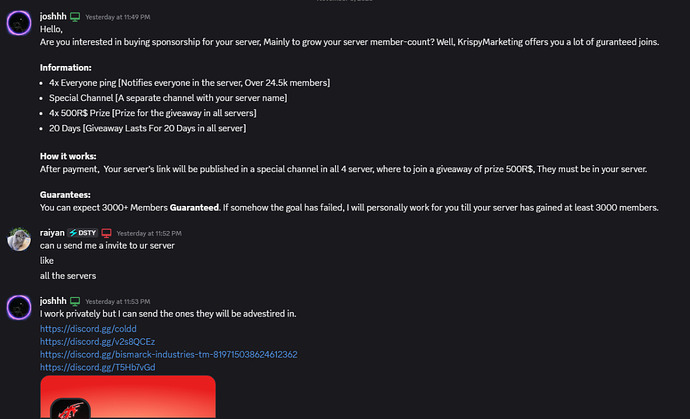Click the red desktop status icon beside raiyan
The height and width of the screenshot is (419, 690).
point(107,233)
